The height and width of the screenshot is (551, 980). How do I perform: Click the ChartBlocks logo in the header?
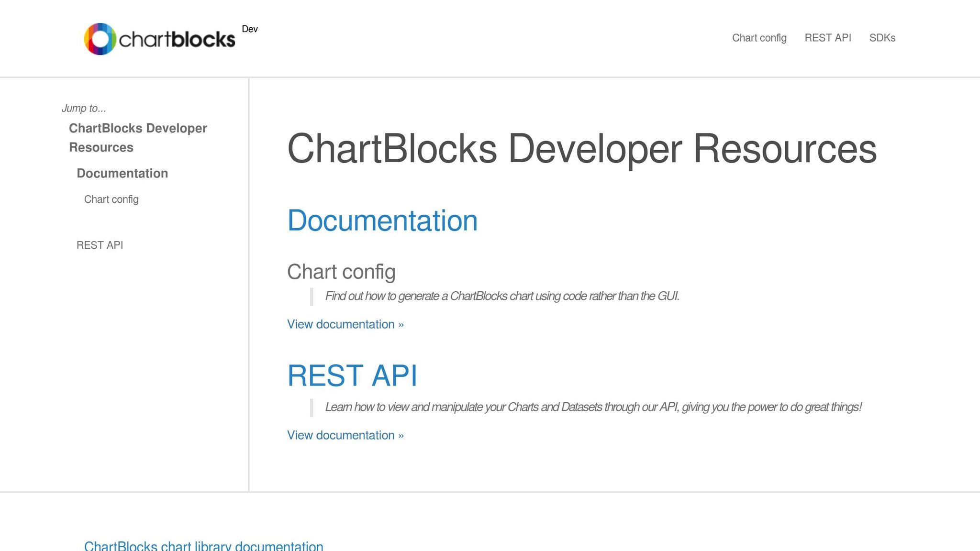click(x=160, y=39)
